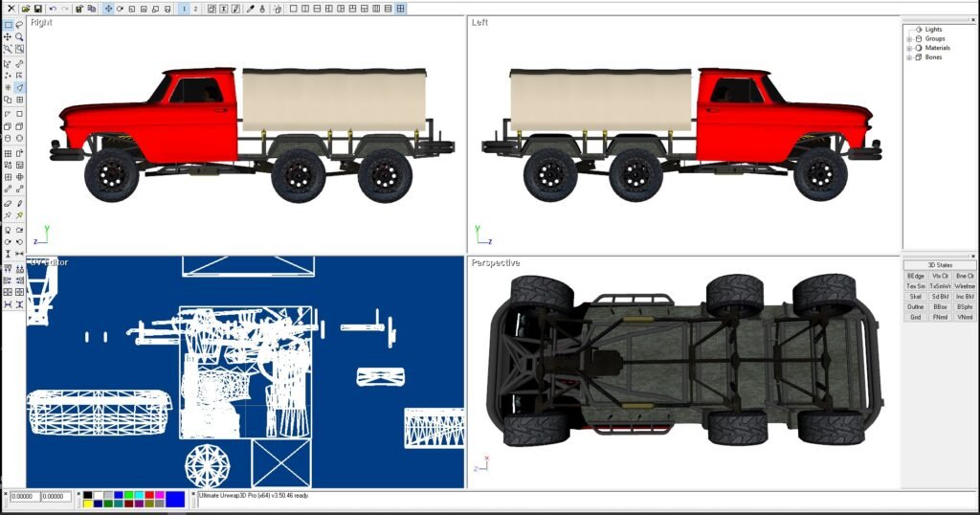Screen dimensions: 980x515
Task: Click the first coordinate input field
Action: click(26, 497)
